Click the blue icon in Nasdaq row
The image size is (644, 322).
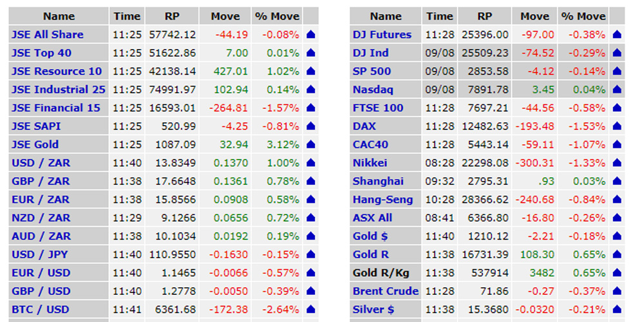click(x=617, y=90)
